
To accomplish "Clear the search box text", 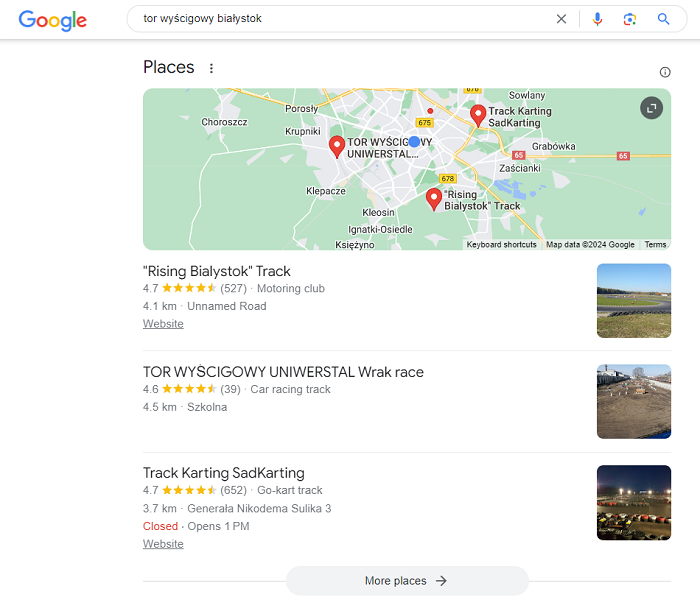I will 561,19.
